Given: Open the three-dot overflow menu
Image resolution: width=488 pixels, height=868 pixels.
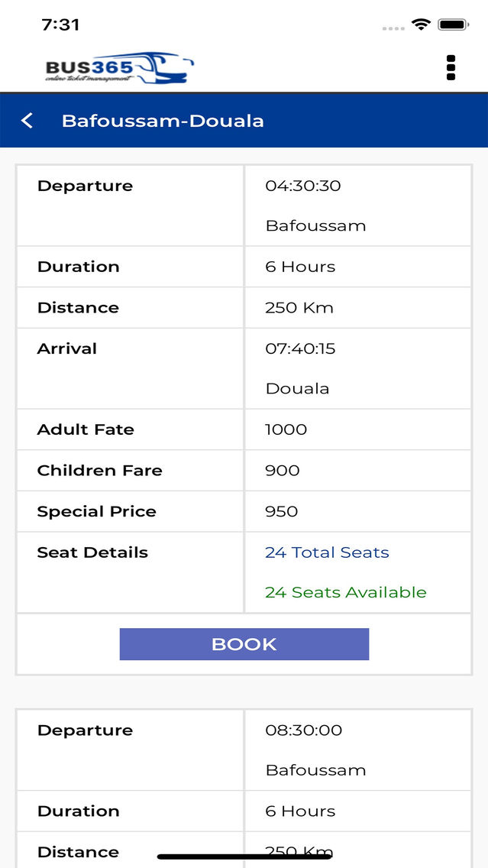Looking at the screenshot, I should (x=451, y=66).
